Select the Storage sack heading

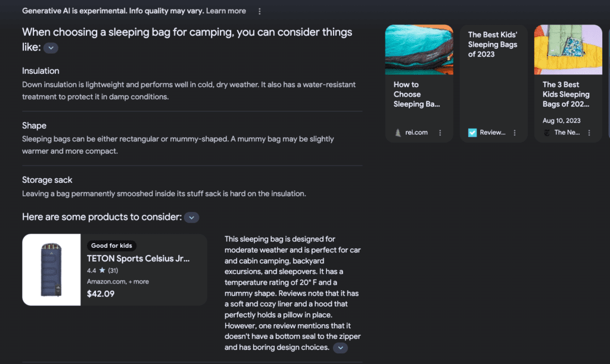click(47, 180)
